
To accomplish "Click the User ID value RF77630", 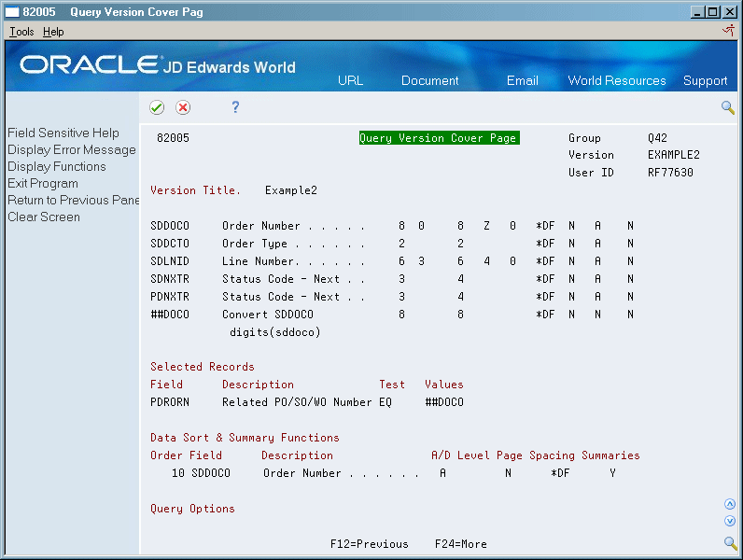I will click(x=670, y=173).
